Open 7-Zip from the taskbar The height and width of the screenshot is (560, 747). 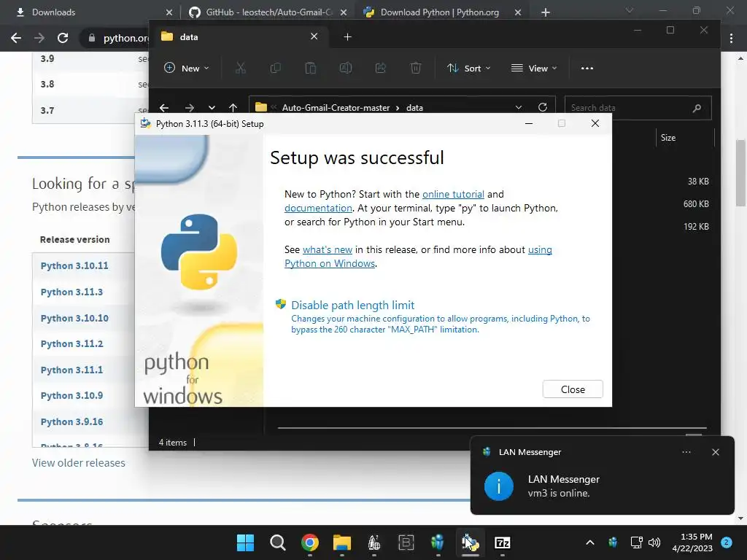(503, 542)
